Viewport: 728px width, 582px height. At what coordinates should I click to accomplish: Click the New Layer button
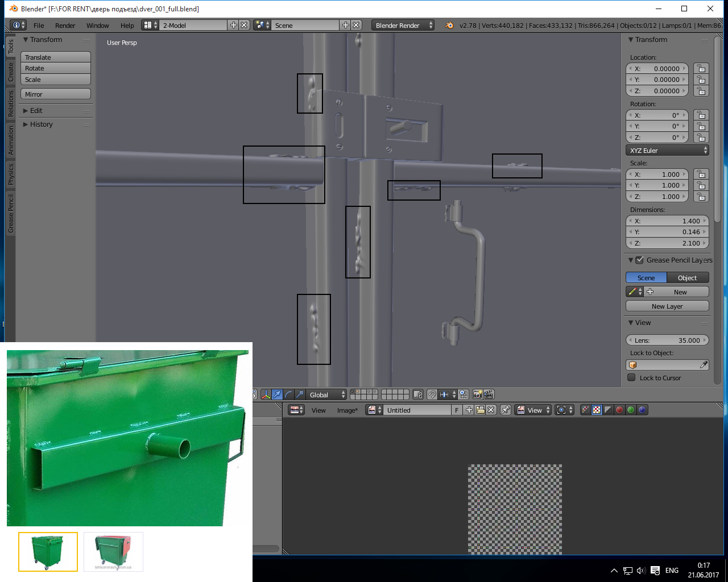click(x=667, y=306)
